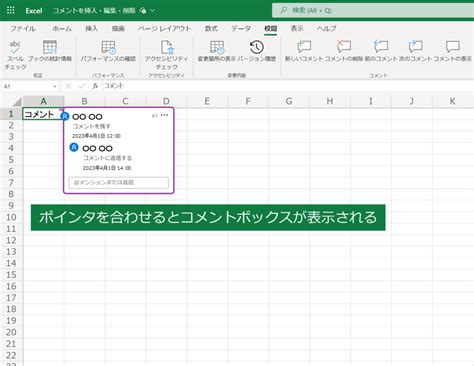Select cell A1 containing コメント
This screenshot has width=474, height=366.
pyautogui.click(x=43, y=114)
